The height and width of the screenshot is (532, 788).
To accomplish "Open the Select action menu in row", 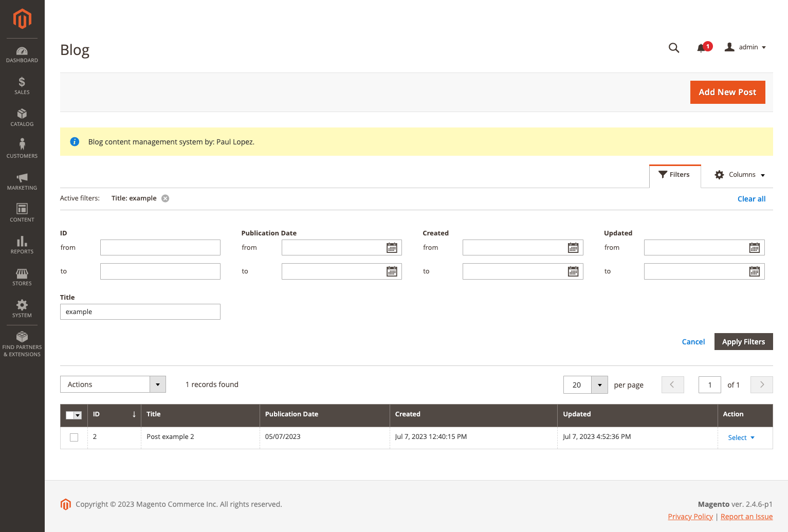I will [x=741, y=437].
